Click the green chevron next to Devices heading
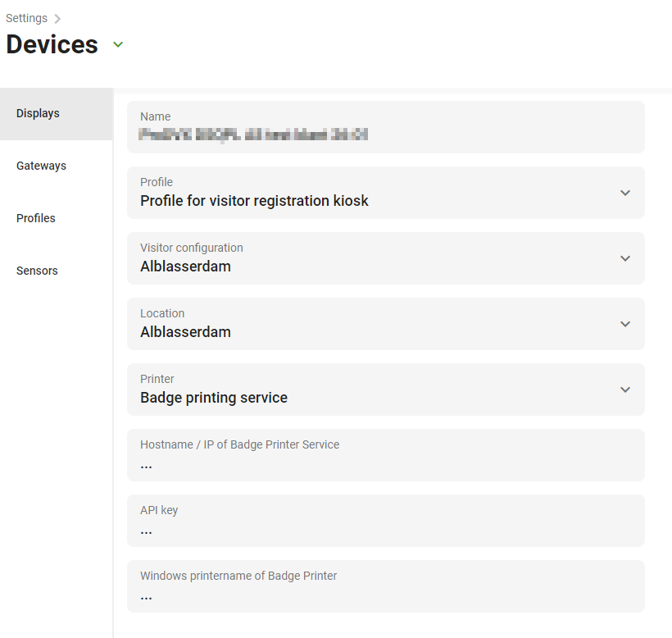The width and height of the screenshot is (672, 638). coord(118,44)
